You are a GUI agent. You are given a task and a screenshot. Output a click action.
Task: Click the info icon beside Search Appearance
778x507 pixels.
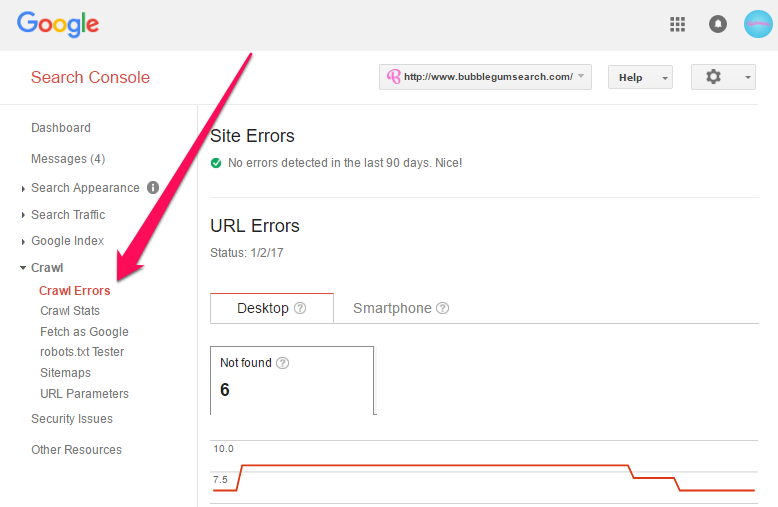(x=153, y=188)
